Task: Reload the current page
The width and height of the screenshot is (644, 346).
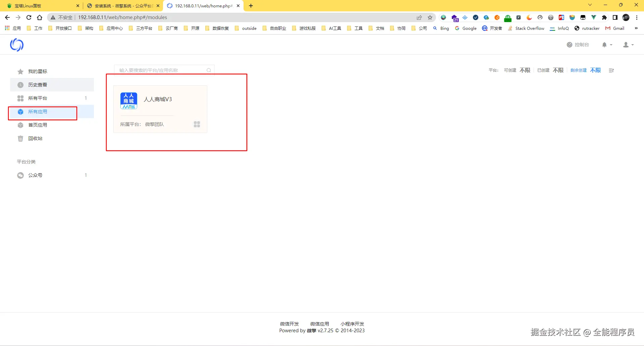Action: (29, 17)
